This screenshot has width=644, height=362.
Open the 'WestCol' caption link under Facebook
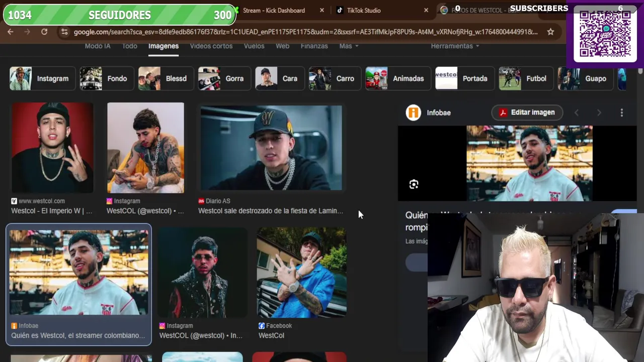click(271, 335)
